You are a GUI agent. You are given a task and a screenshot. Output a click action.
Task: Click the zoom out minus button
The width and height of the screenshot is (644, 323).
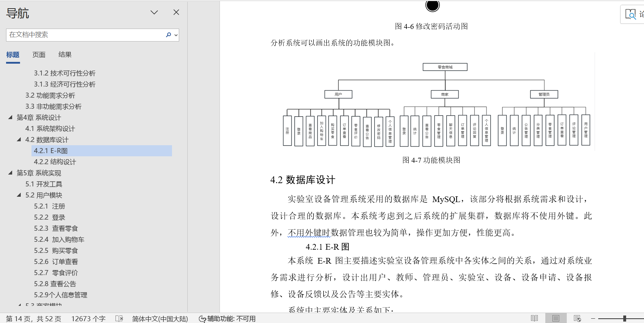593,318
